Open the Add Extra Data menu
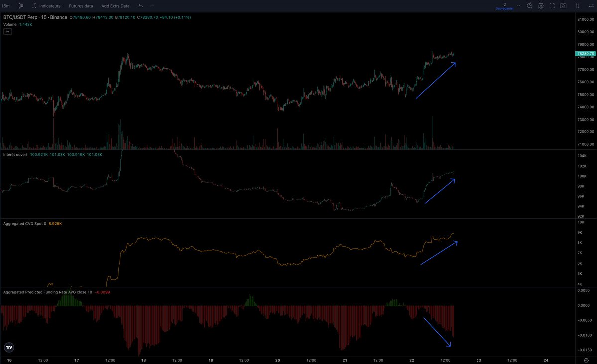The width and height of the screenshot is (597, 364). click(x=115, y=6)
